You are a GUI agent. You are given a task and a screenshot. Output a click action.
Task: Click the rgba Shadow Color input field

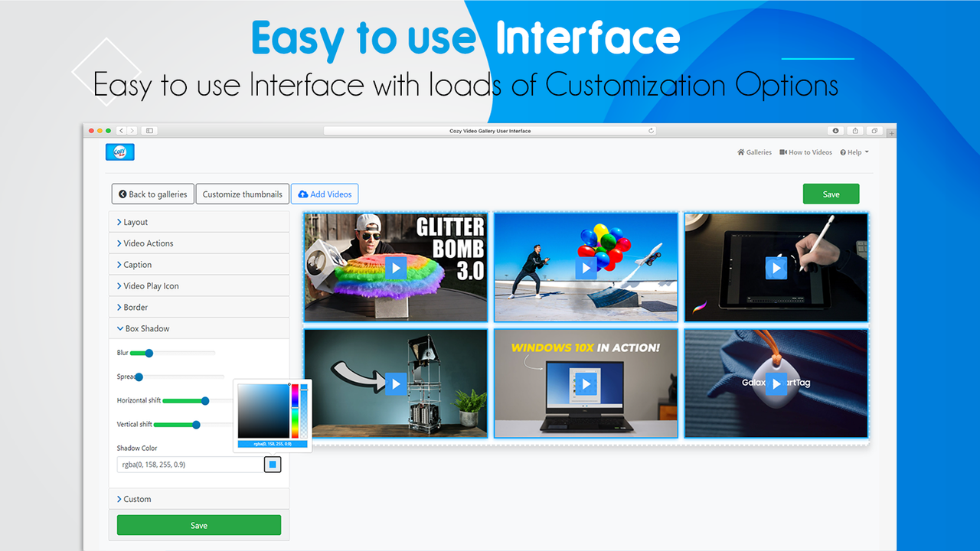point(184,464)
